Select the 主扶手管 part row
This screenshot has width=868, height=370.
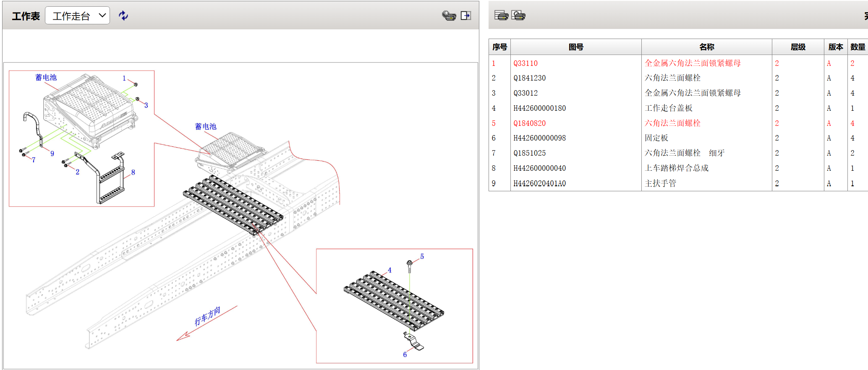[x=661, y=183]
